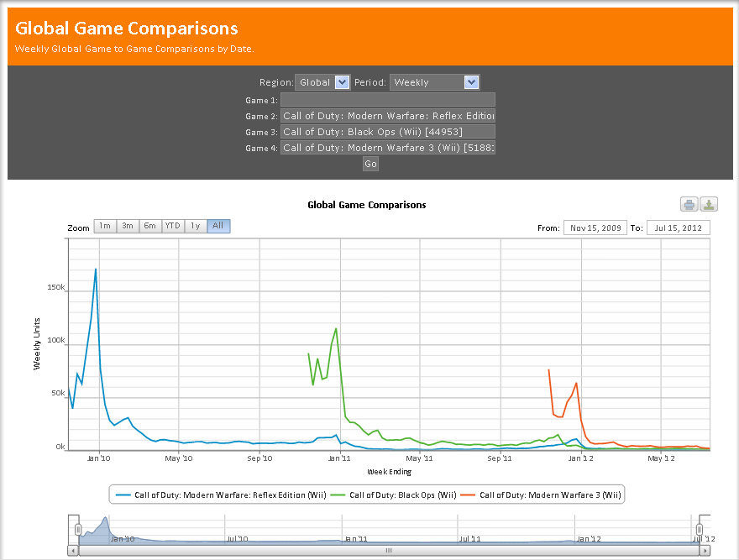This screenshot has height=560, width=739.
Task: Click the green Black Ops sales peak
Action: [336, 329]
